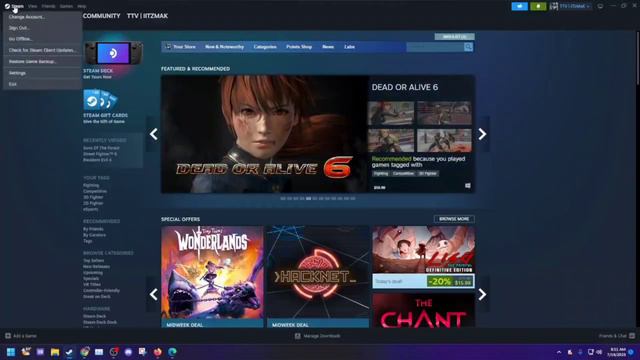The width and height of the screenshot is (640, 360).
Task: Open the Windows Start button
Action: (11, 352)
